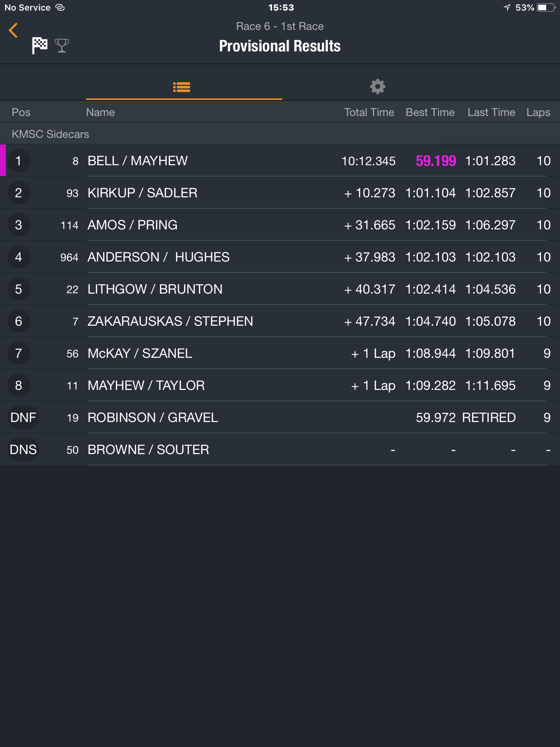560x747 pixels.
Task: Sort by Best Time column header
Action: click(x=430, y=112)
